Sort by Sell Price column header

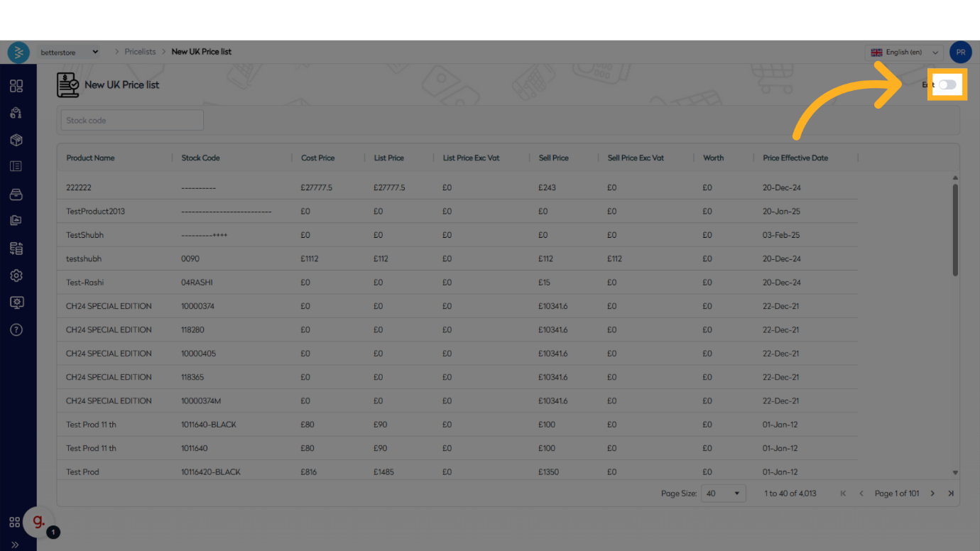[x=553, y=158]
